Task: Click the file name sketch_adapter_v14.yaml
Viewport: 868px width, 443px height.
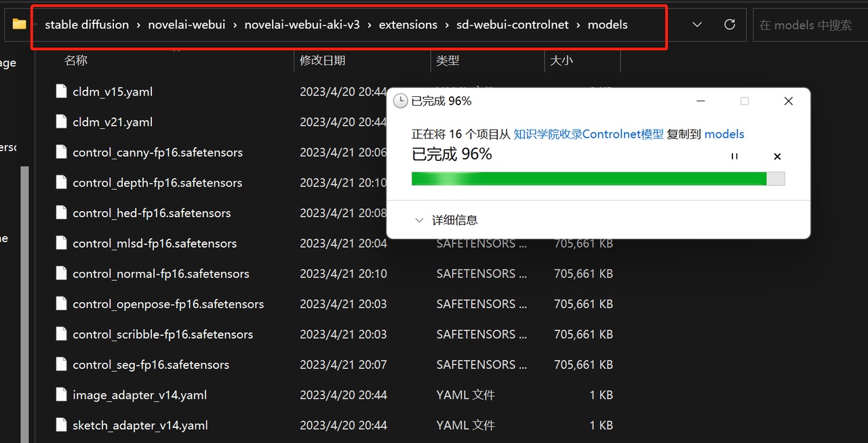Action: pos(140,425)
